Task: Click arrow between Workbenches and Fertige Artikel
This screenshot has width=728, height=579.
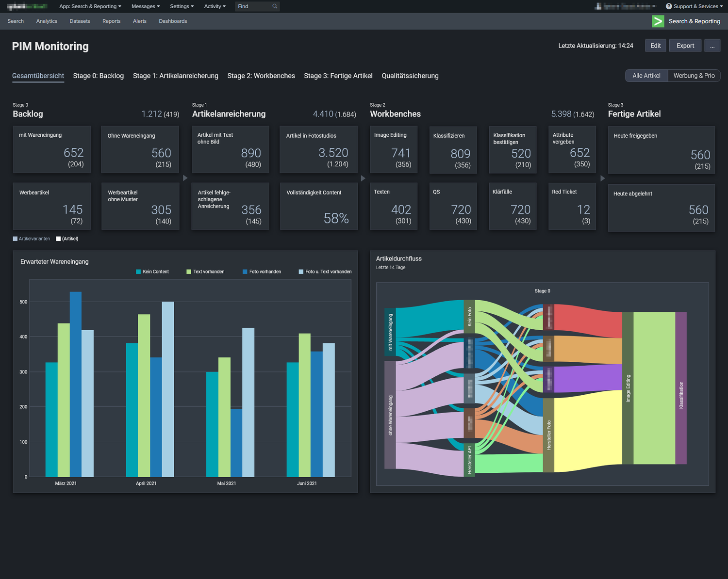Action: pyautogui.click(x=603, y=178)
